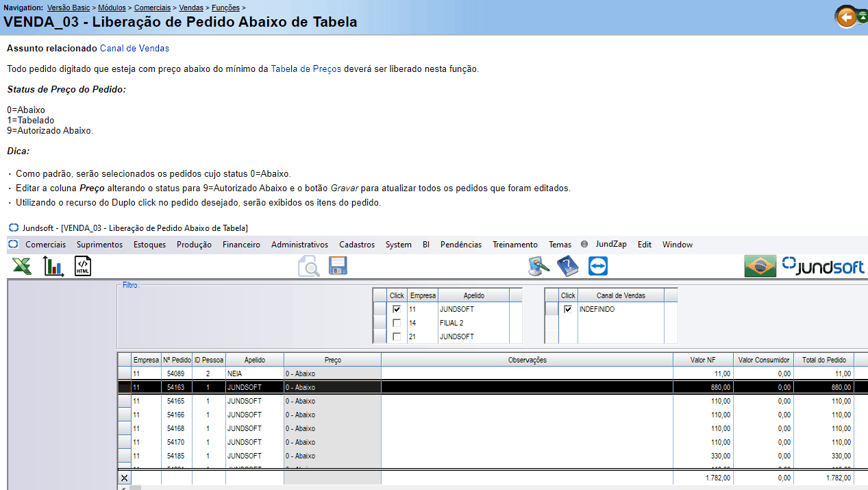The image size is (868, 490).
Task: Open the help book icon
Action: click(x=567, y=267)
